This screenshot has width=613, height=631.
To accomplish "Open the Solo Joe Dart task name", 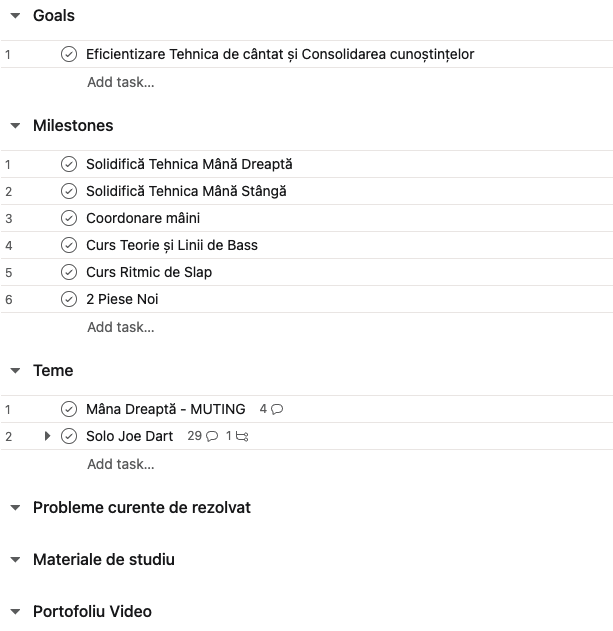I will [x=129, y=436].
